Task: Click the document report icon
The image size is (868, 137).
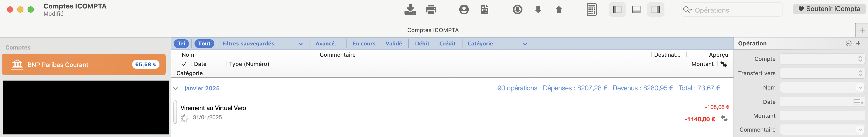Action: 484,9
